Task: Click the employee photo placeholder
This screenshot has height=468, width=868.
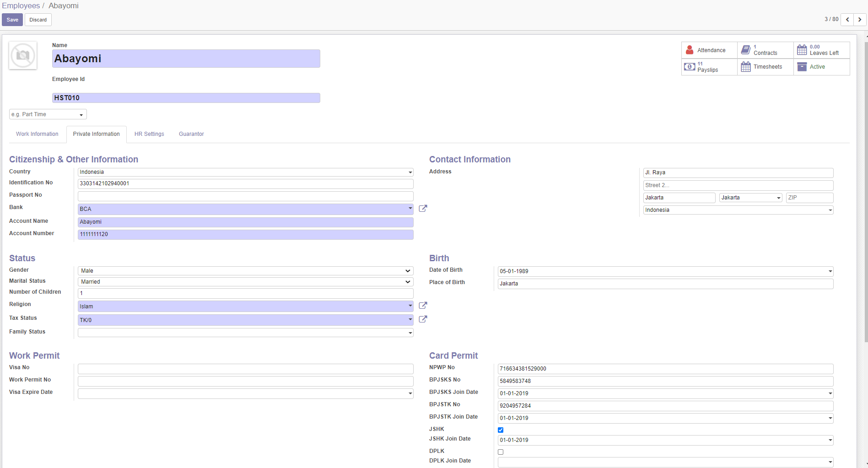Action: pos(23,56)
